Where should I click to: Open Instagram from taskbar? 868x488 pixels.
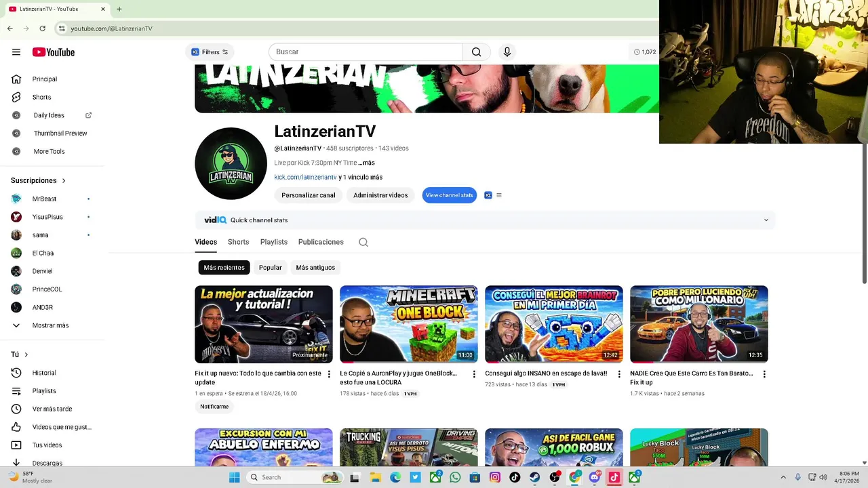pyautogui.click(x=495, y=477)
